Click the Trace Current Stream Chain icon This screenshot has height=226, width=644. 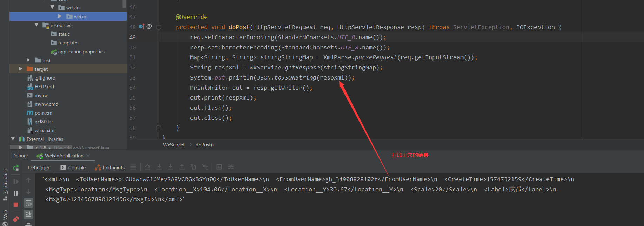pos(231,167)
